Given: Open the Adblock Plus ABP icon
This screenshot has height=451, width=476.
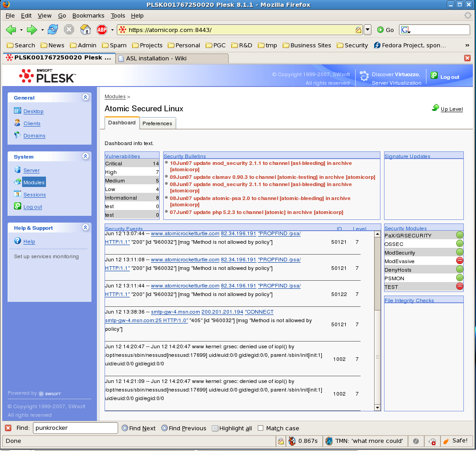Looking at the screenshot, I should [102, 30].
